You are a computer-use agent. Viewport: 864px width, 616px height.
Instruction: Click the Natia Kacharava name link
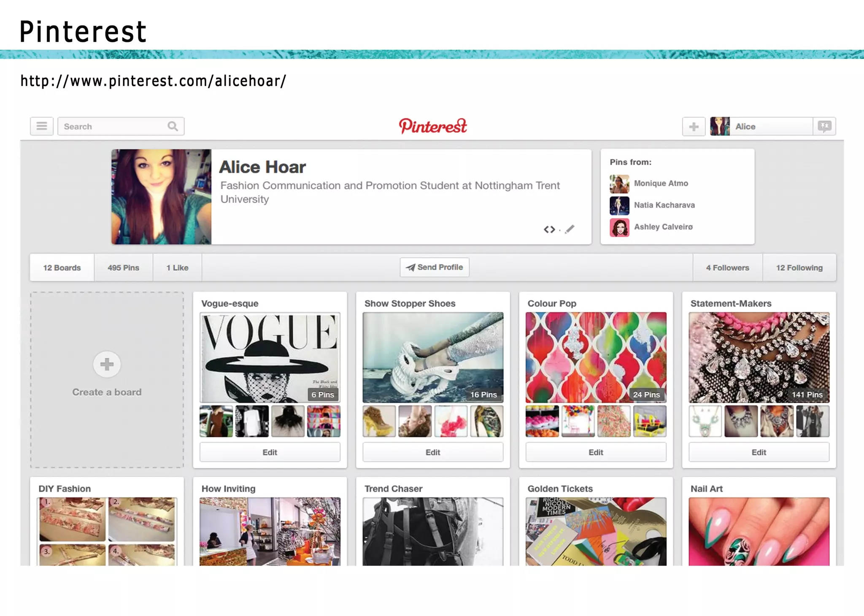pyautogui.click(x=664, y=205)
